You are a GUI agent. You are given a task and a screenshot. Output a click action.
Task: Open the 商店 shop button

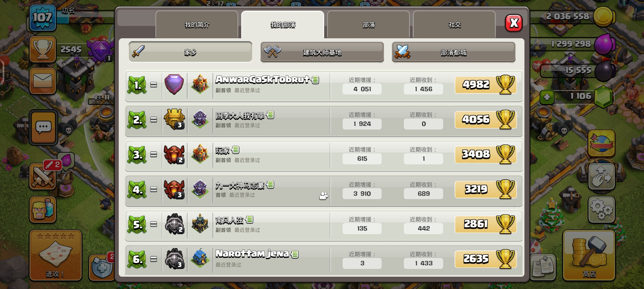pyautogui.click(x=589, y=255)
